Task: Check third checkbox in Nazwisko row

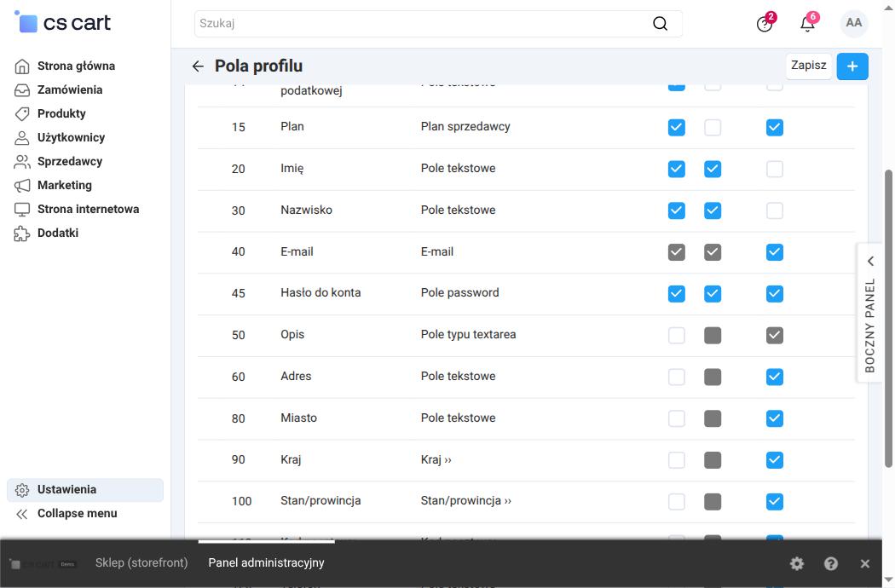Action: coord(775,210)
